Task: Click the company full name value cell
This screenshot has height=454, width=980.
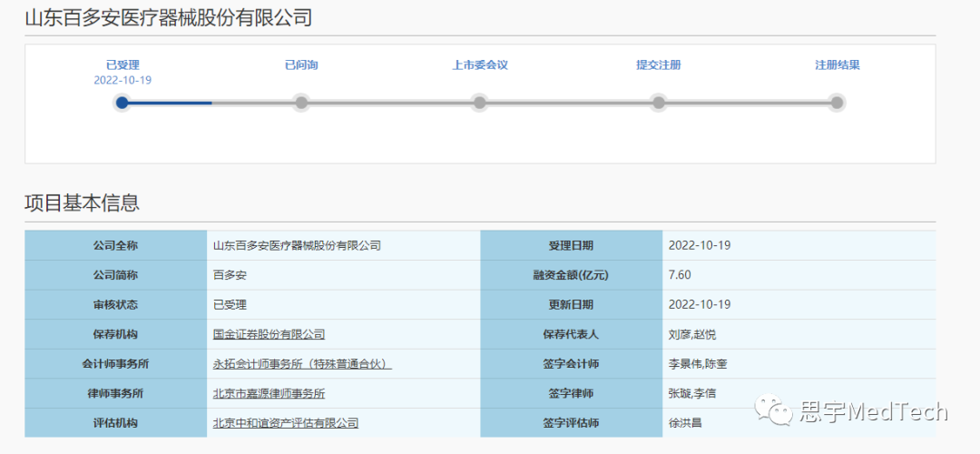Action: (x=343, y=246)
